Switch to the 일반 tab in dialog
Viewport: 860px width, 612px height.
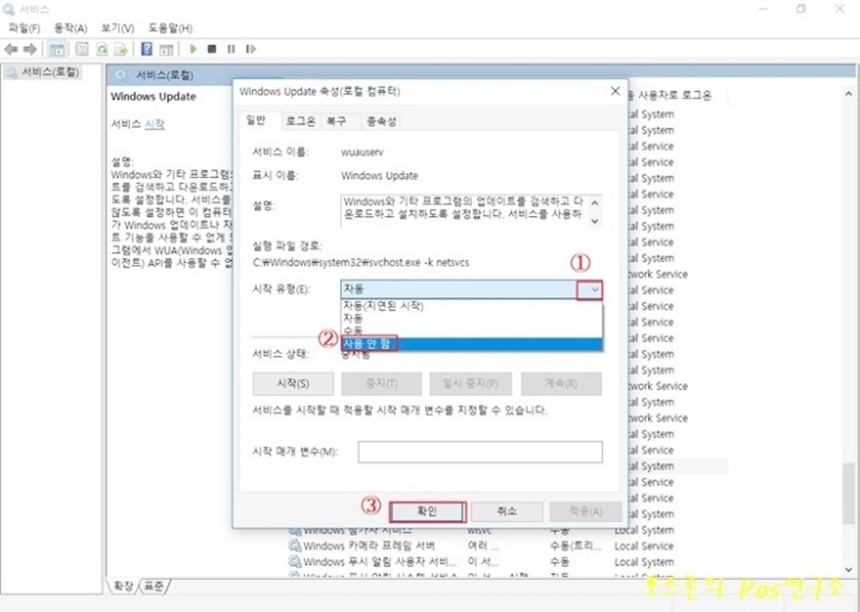click(x=256, y=120)
